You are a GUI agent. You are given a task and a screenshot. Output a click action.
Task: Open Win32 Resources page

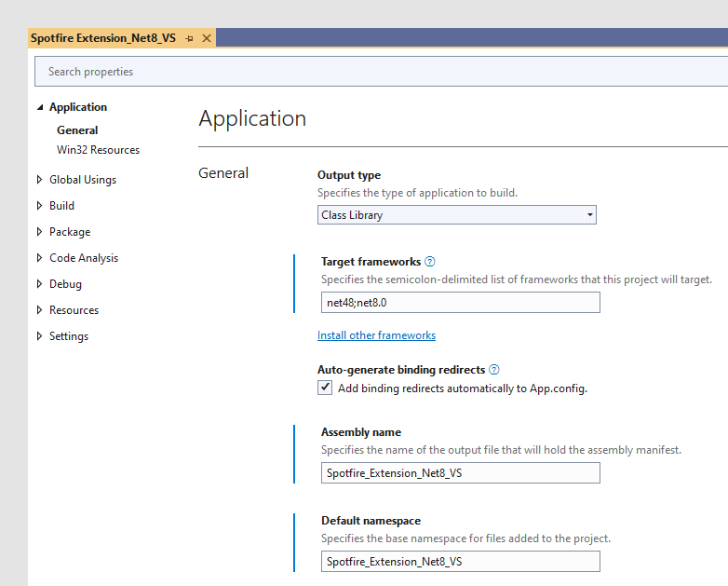98,150
